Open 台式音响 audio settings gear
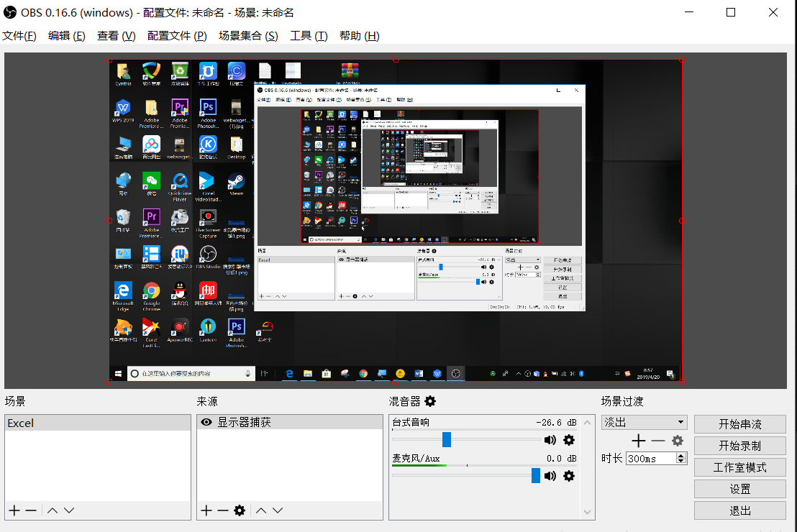The image size is (797, 532). pyautogui.click(x=569, y=440)
